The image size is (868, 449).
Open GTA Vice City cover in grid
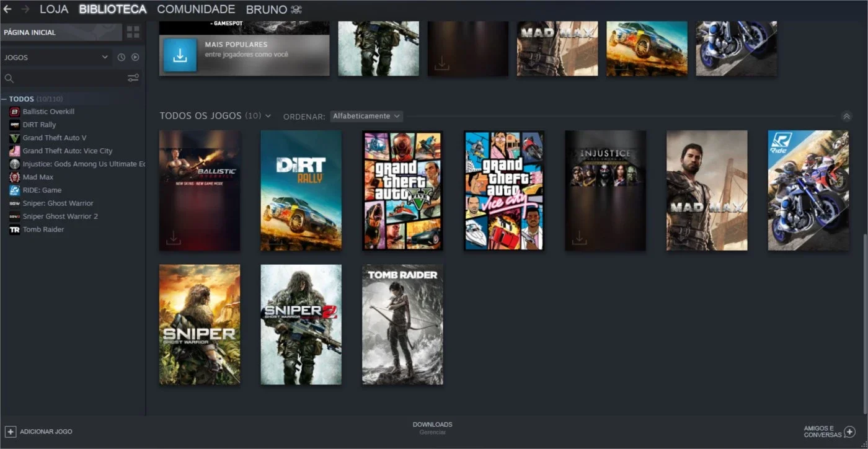coord(504,190)
